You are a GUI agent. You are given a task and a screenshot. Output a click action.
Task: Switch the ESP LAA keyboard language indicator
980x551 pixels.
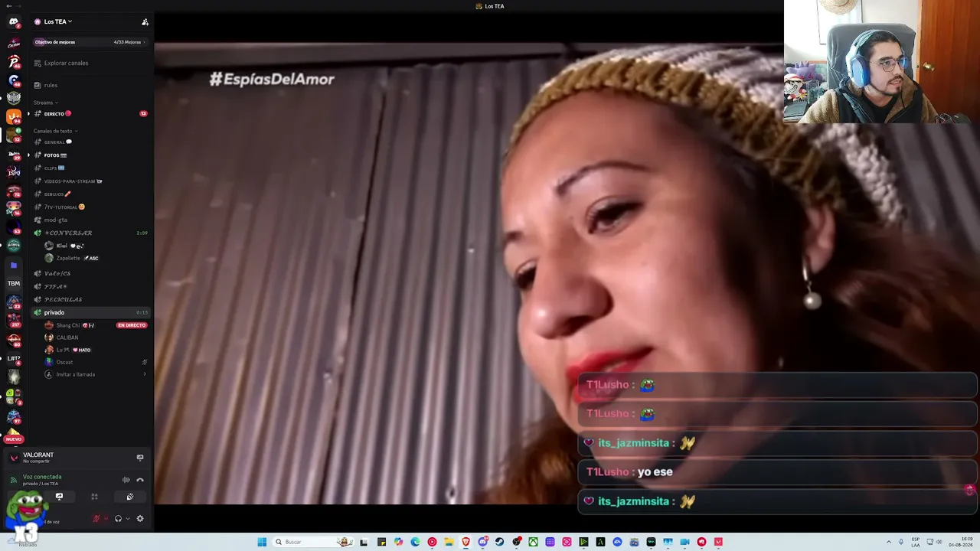[915, 542]
